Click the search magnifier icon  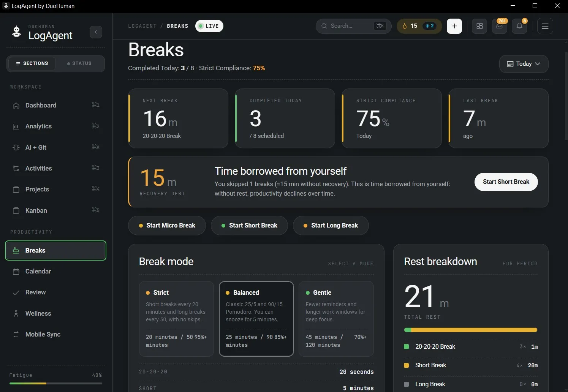click(324, 26)
